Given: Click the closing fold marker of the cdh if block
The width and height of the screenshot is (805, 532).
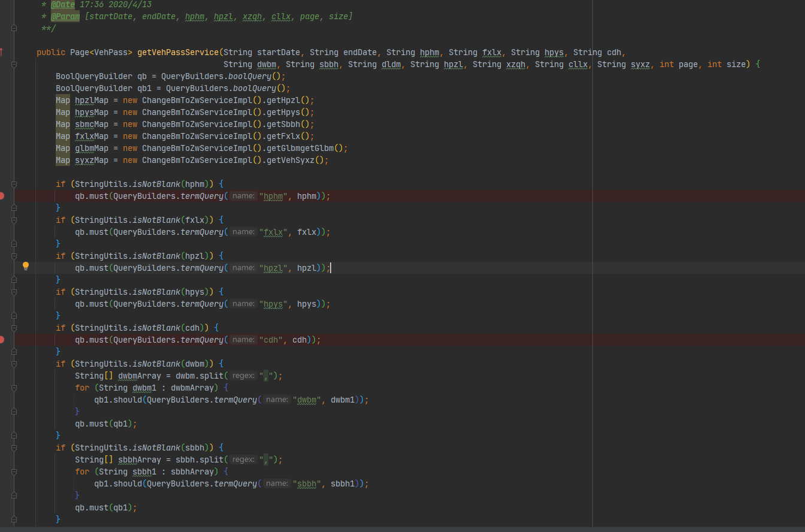Looking at the screenshot, I should (x=14, y=352).
